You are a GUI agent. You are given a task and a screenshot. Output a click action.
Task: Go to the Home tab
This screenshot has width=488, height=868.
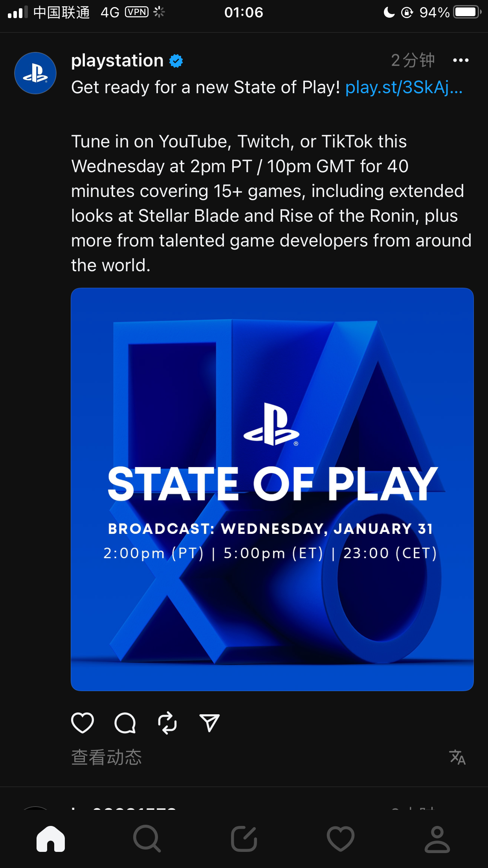[51, 839]
